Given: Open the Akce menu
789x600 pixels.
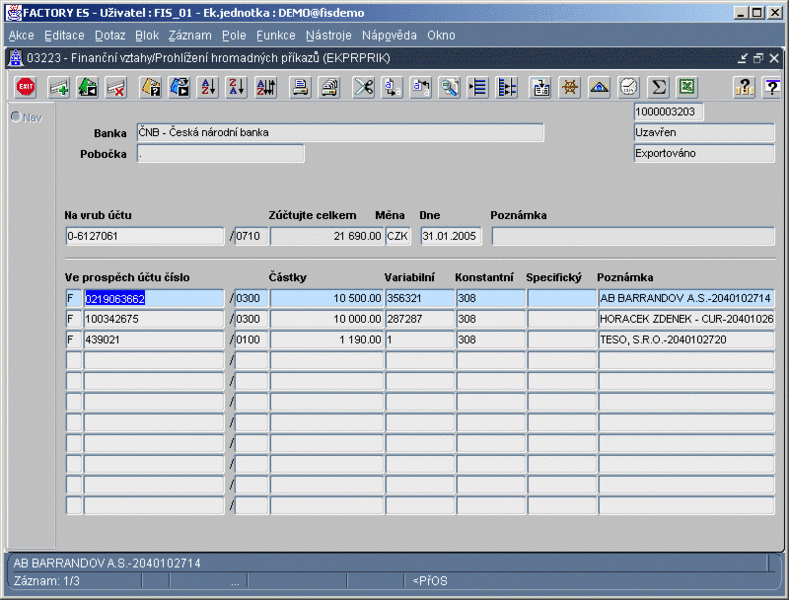Looking at the screenshot, I should point(21,35).
